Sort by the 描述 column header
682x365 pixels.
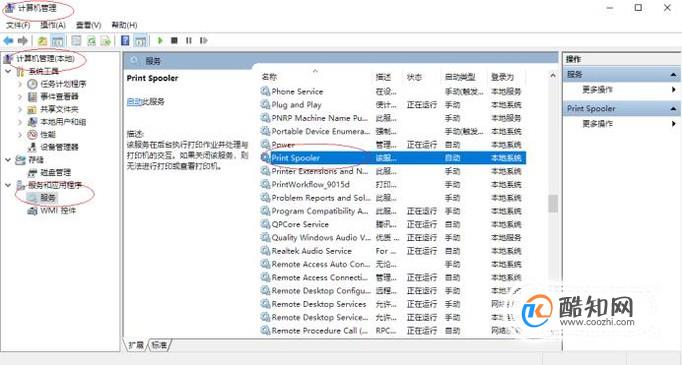(x=383, y=77)
